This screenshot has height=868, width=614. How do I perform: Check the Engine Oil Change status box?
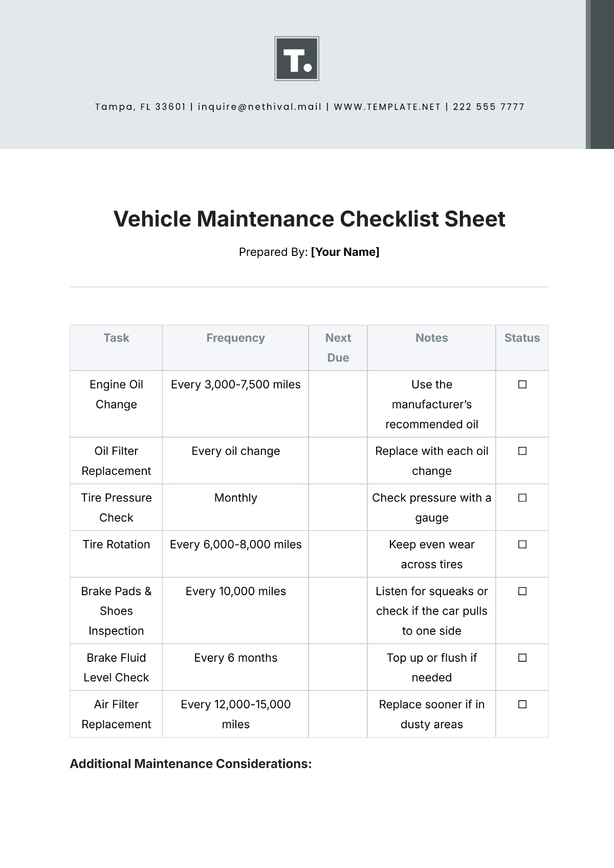[522, 384]
